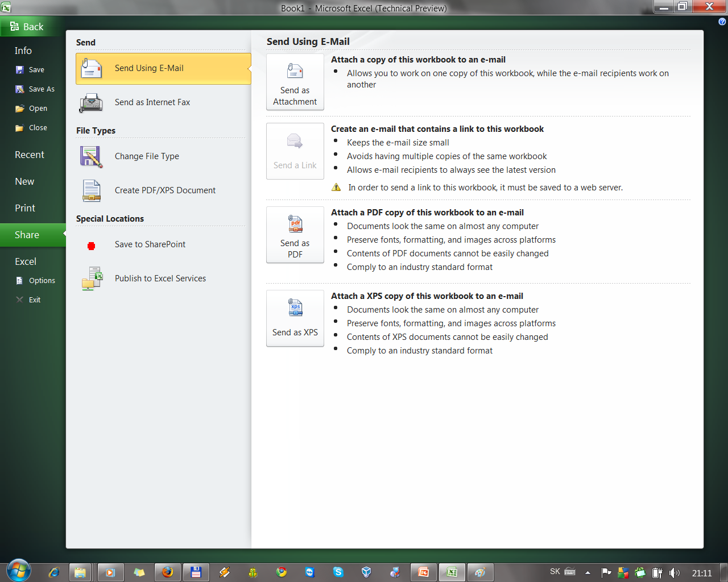Click the Open folder icon
The width and height of the screenshot is (728, 582).
tap(20, 109)
